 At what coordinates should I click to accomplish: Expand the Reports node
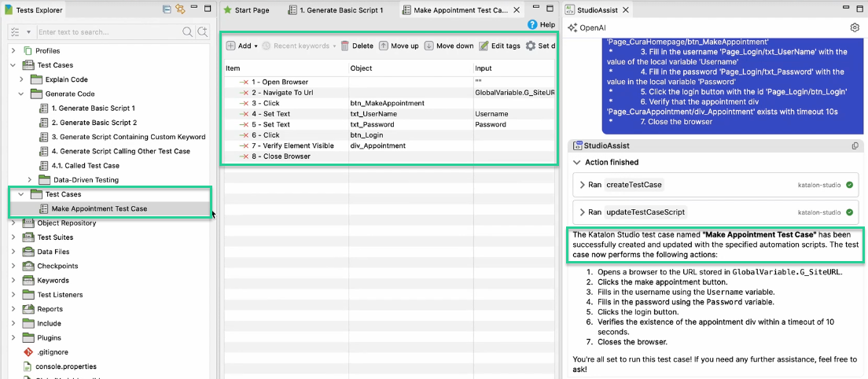(14, 309)
